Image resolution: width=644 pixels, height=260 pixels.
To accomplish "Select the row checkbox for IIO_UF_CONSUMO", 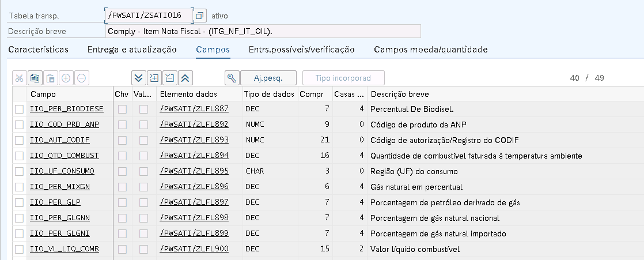I will [20, 171].
